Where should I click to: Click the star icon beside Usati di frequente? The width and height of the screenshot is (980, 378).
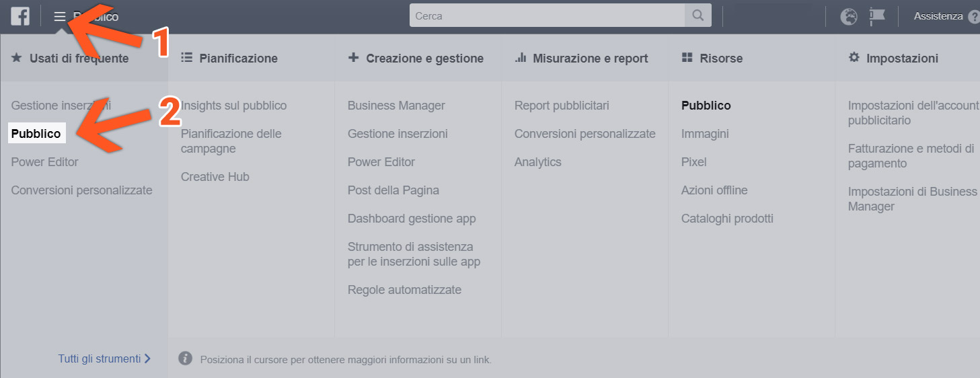pyautogui.click(x=17, y=58)
